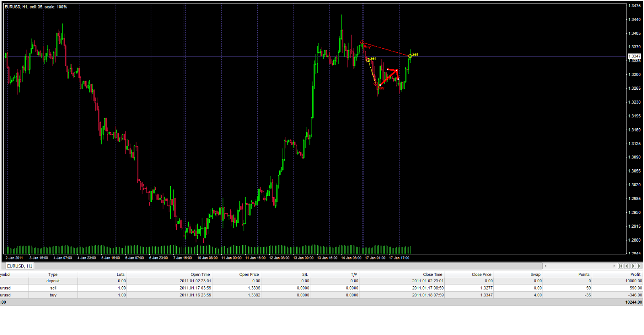Viewport: 644px width, 335px height.
Task: Go to the next chart tab
Action: point(633,266)
